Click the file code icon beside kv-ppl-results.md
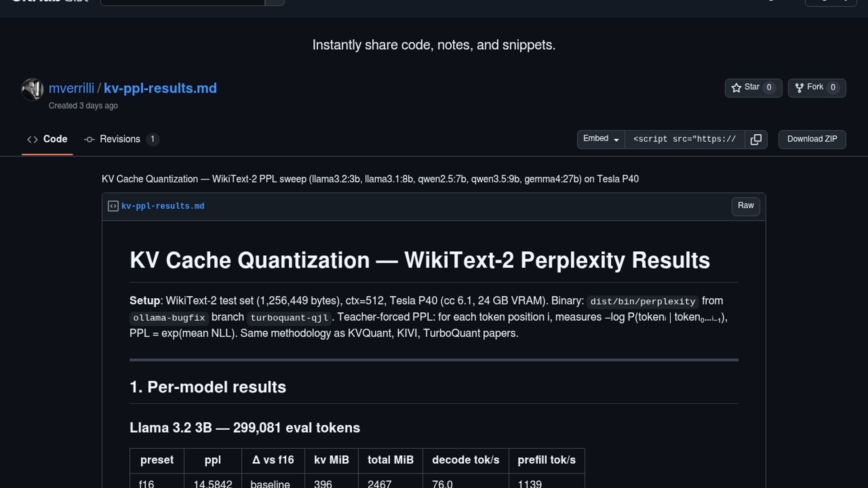868x488 pixels. [x=113, y=206]
